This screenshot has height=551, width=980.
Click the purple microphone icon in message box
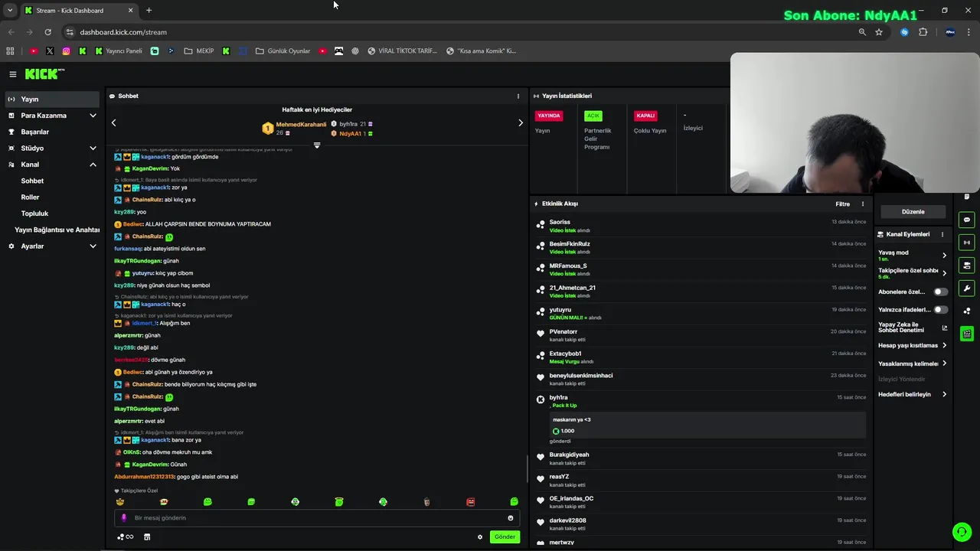point(124,518)
